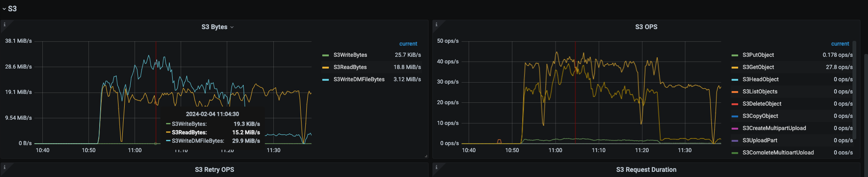The image size is (868, 177).
Task: Click the 3.12 MiB/s S3WriteDMFileBytes value
Action: [x=407, y=79]
